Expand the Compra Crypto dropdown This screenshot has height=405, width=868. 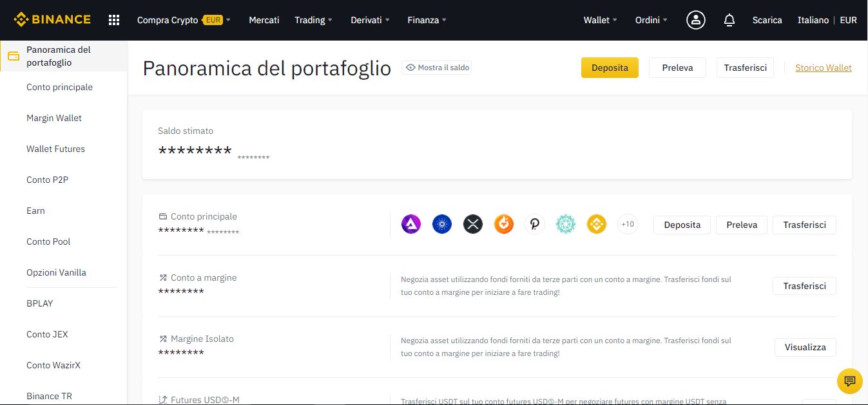(184, 20)
